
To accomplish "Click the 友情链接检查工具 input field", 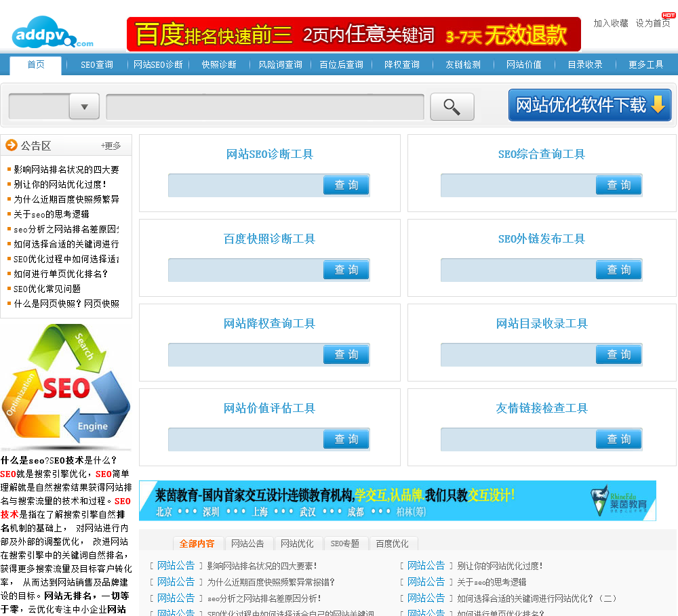I will (x=518, y=439).
